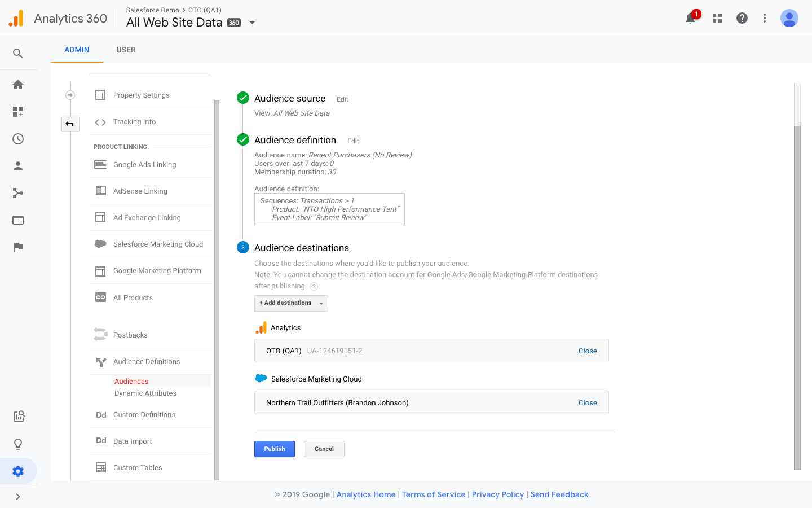Open Analytics Home footer link
812x508 pixels.
pos(366,494)
